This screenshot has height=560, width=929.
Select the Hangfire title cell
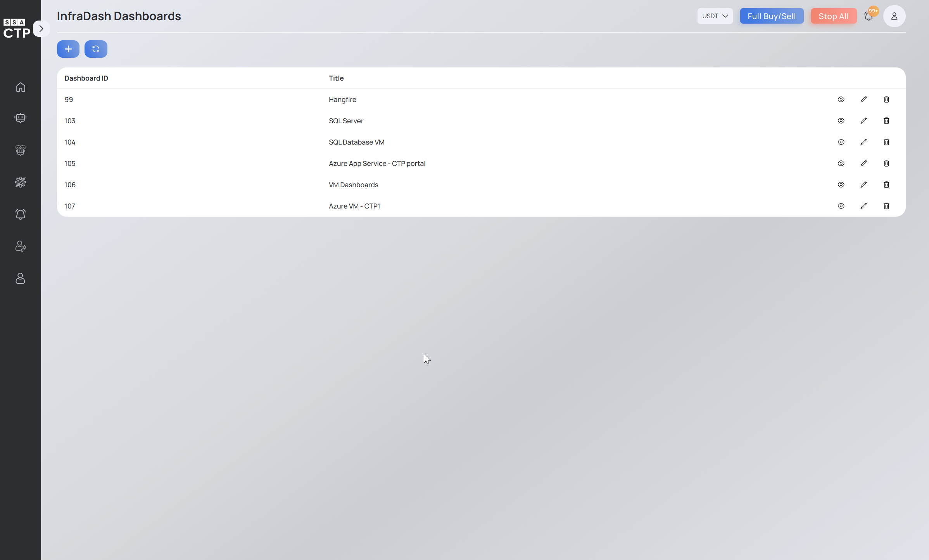(342, 100)
